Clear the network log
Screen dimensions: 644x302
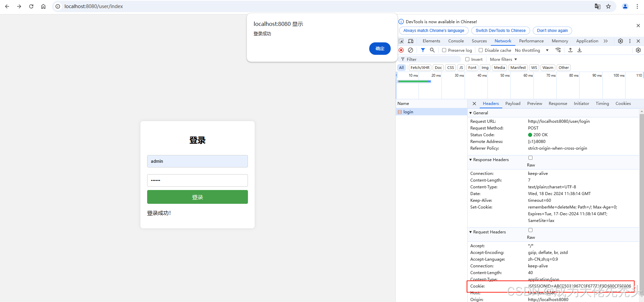[411, 50]
